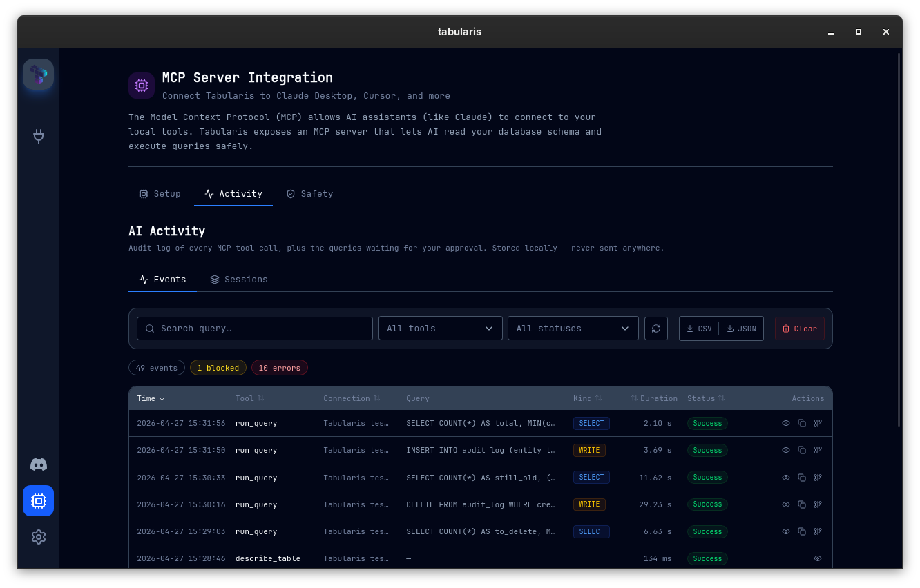Refresh the events list with the refresh icon

(655, 328)
